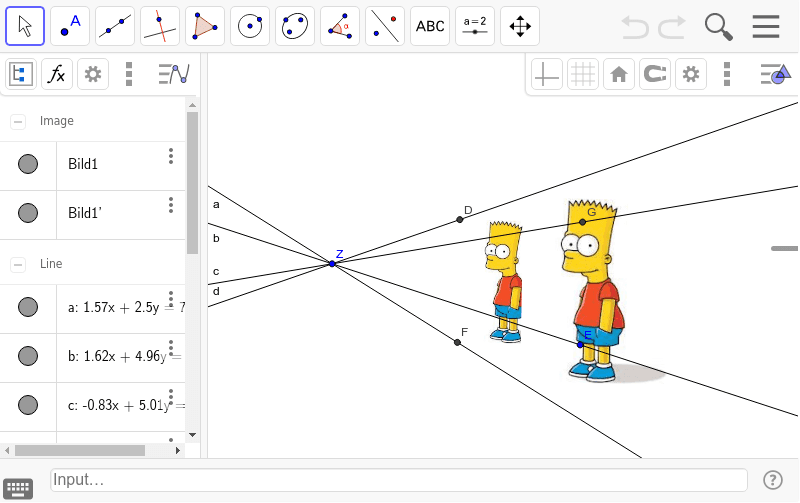Select the ABC Text tool
800x503 pixels.
tap(430, 26)
